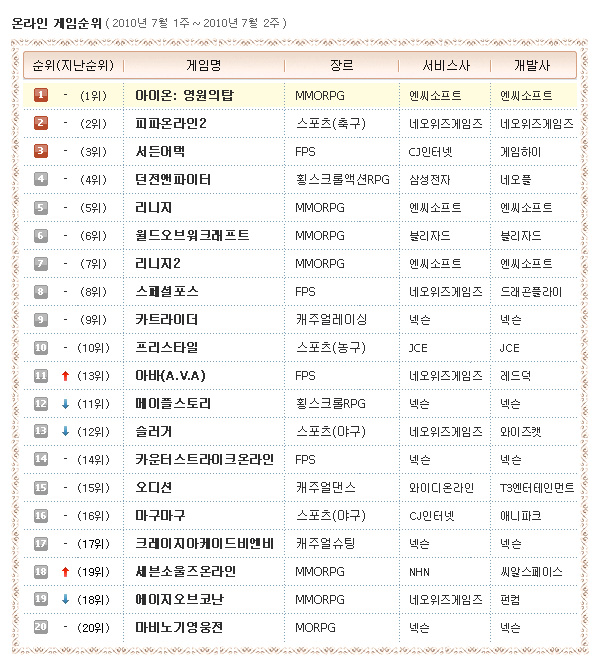The image size is (600, 666).
Task: Click T3엔터테인먼트 developer in 오디션 row
Action: [x=537, y=487]
